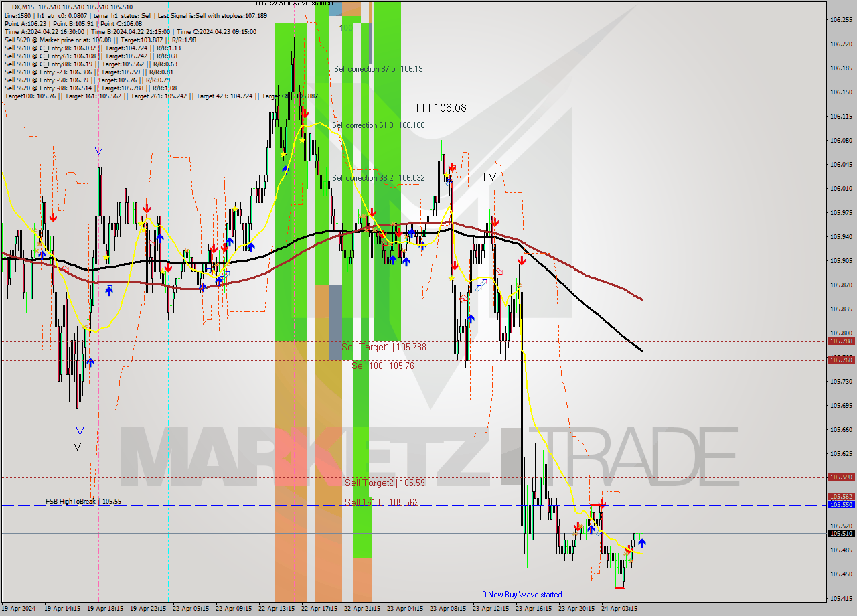Click the 106.255 price axis value

[841, 20]
